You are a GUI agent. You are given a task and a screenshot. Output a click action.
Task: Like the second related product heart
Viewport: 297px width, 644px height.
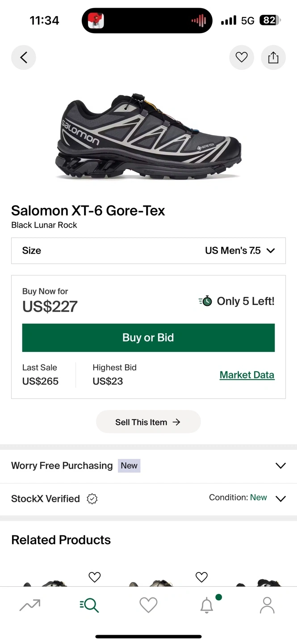(202, 577)
